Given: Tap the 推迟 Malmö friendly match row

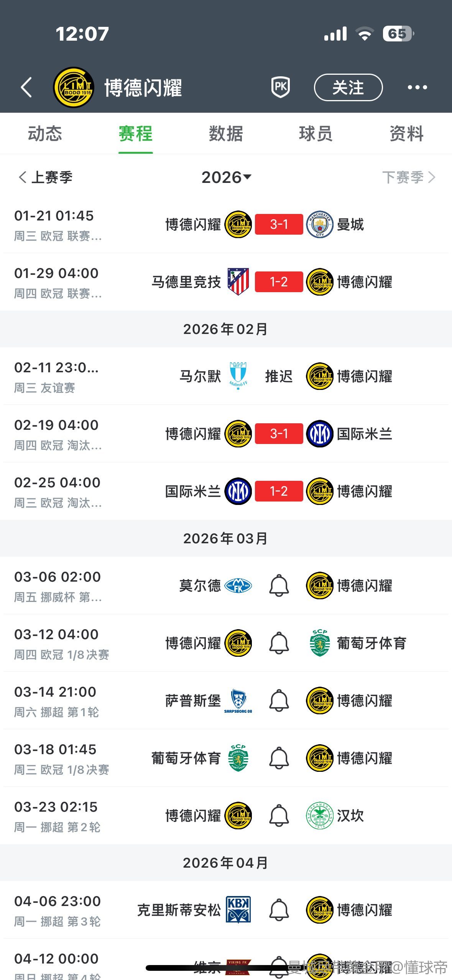Looking at the screenshot, I should pyautogui.click(x=279, y=376).
